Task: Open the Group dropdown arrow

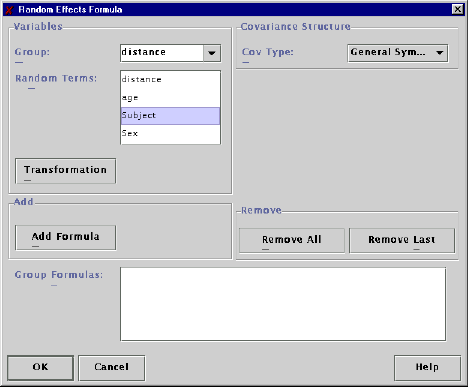Action: 212,53
